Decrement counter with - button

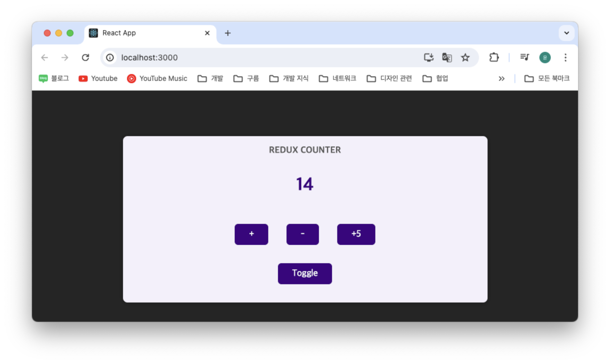click(302, 234)
